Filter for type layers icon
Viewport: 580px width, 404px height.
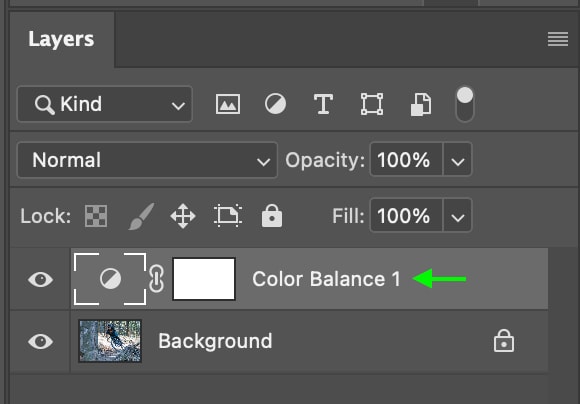tap(323, 104)
